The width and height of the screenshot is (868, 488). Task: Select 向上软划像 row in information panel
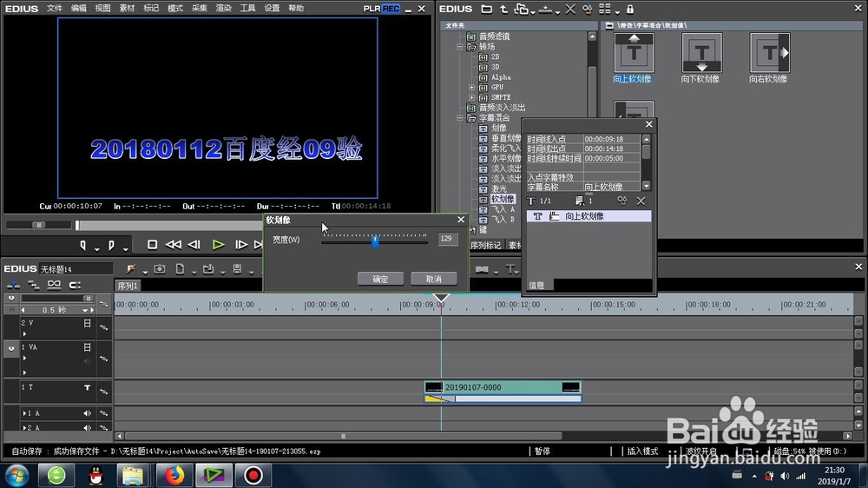pos(589,216)
